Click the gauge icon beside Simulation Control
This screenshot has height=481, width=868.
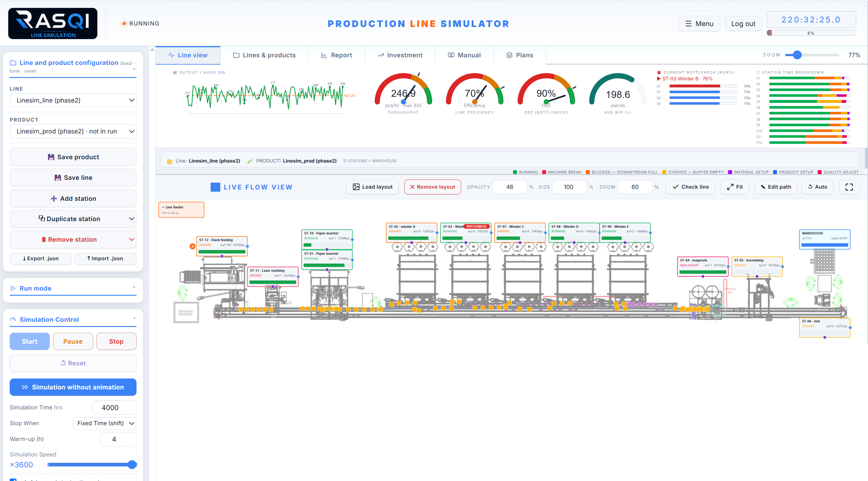tap(13, 319)
